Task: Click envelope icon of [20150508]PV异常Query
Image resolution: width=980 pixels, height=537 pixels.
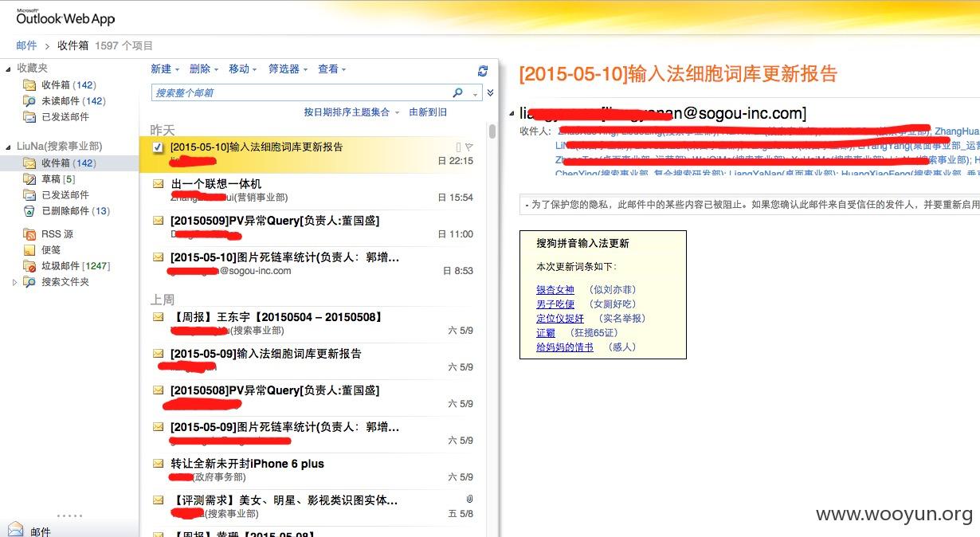Action: pyautogui.click(x=159, y=390)
